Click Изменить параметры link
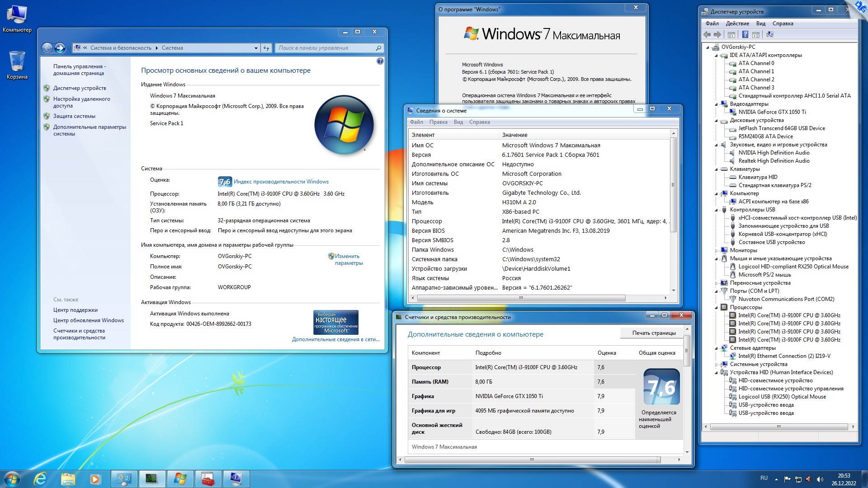Viewport: 868px width, 488px height. pos(349,259)
